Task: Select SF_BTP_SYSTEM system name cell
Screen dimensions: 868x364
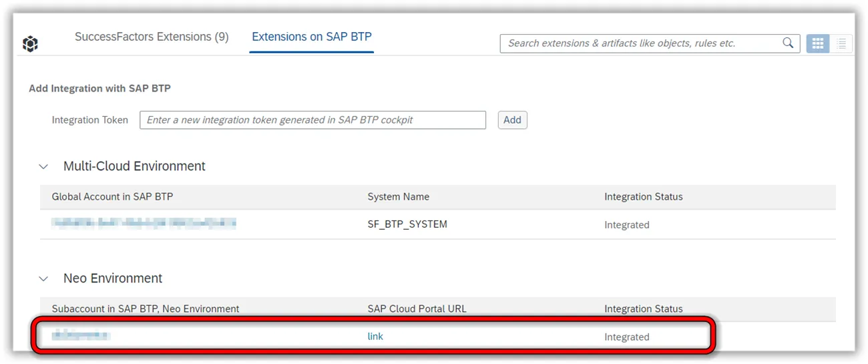Action: tap(407, 224)
